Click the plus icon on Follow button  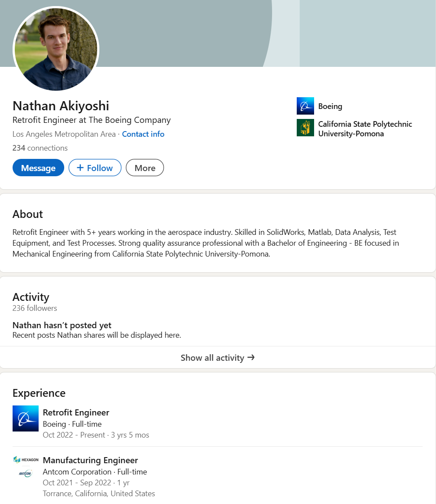pyautogui.click(x=80, y=168)
